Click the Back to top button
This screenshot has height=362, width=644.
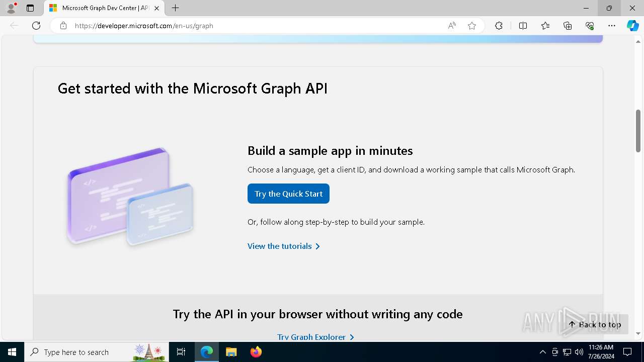595,324
